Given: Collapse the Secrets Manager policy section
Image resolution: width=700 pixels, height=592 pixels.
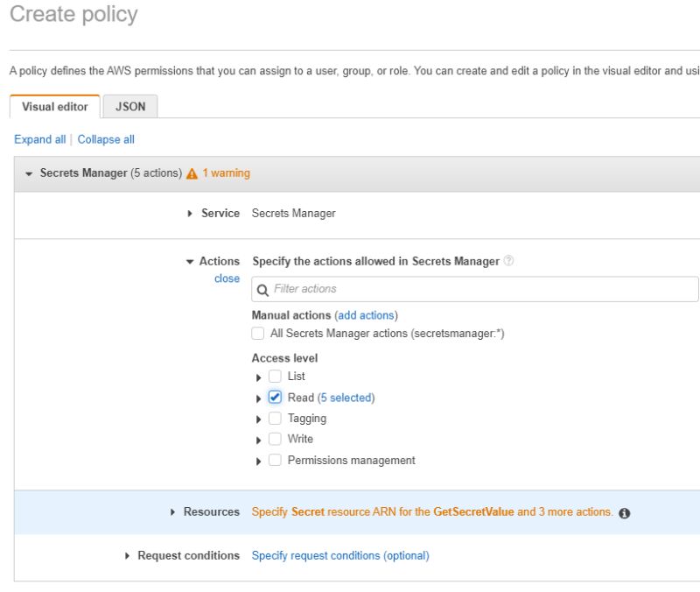Looking at the screenshot, I should click(29, 173).
